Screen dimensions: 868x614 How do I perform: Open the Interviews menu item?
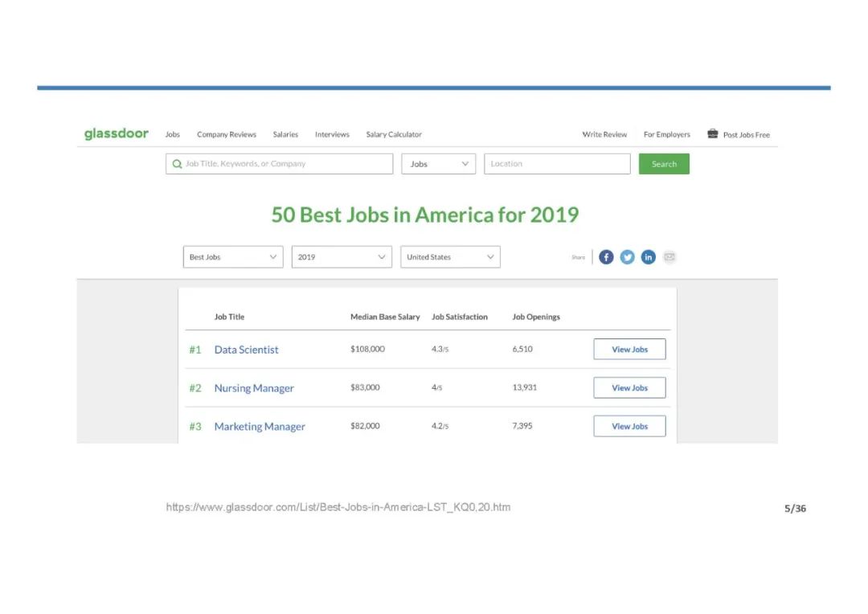coord(332,135)
